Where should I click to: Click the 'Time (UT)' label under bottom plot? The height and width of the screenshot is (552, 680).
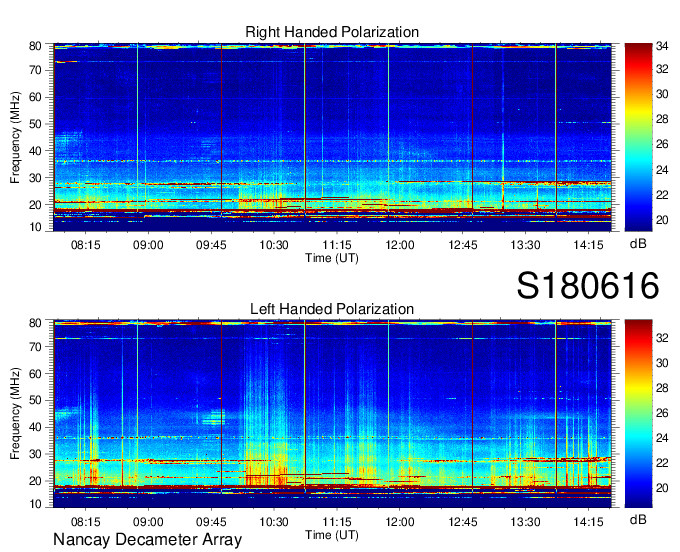click(332, 535)
